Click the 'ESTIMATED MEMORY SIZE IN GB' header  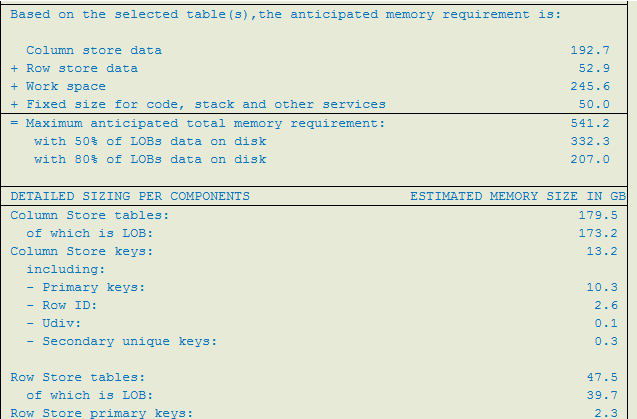(x=517, y=196)
